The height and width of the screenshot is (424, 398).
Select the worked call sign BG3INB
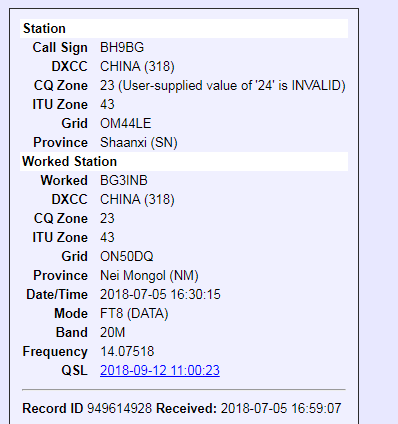pos(124,180)
